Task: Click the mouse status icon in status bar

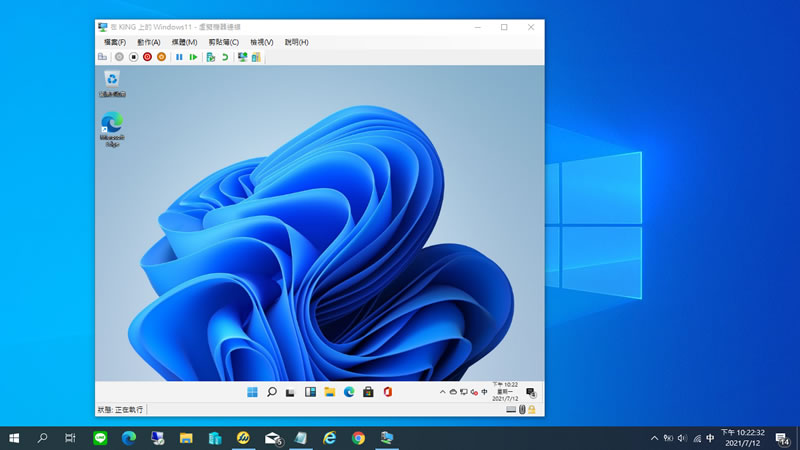Action: pyautogui.click(x=522, y=410)
